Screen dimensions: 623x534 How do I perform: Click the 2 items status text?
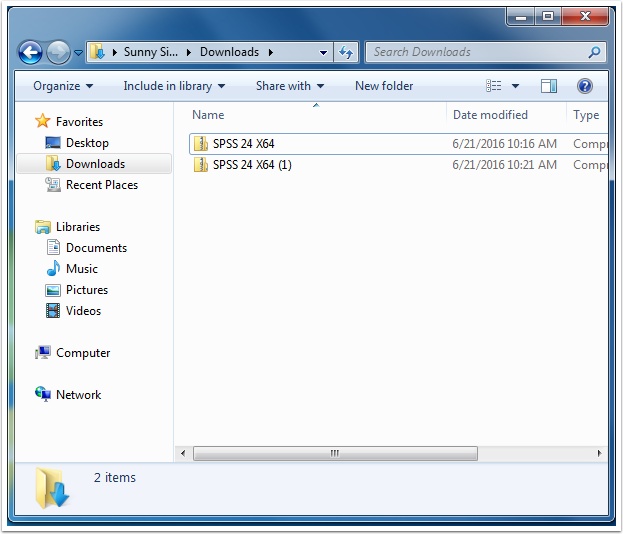point(114,477)
